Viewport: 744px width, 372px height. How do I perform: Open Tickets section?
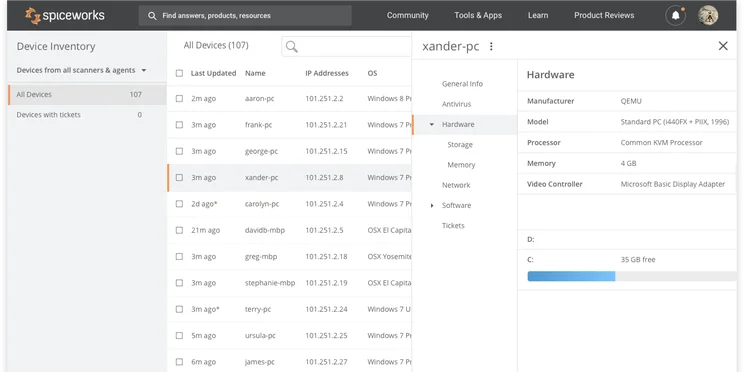453,226
